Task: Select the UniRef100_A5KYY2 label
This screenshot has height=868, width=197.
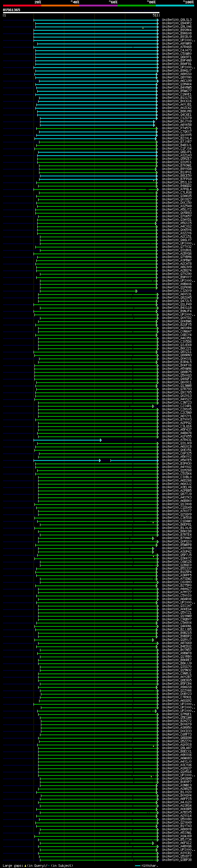Action: coord(176,457)
